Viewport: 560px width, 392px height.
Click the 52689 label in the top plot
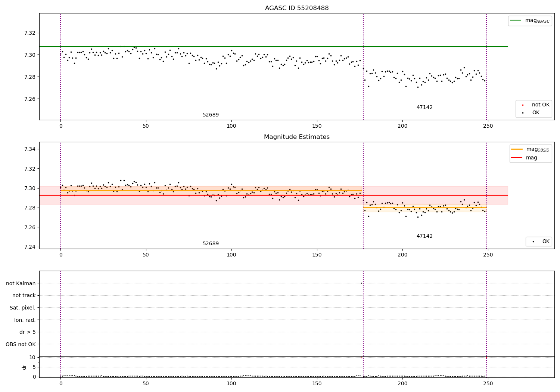(x=211, y=115)
